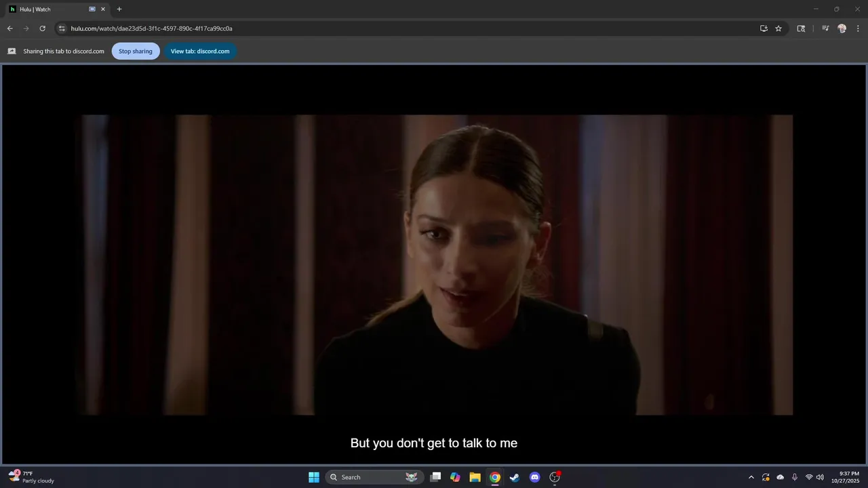Open the Chrome profile avatar
This screenshot has width=868, height=488.
[x=842, y=28]
